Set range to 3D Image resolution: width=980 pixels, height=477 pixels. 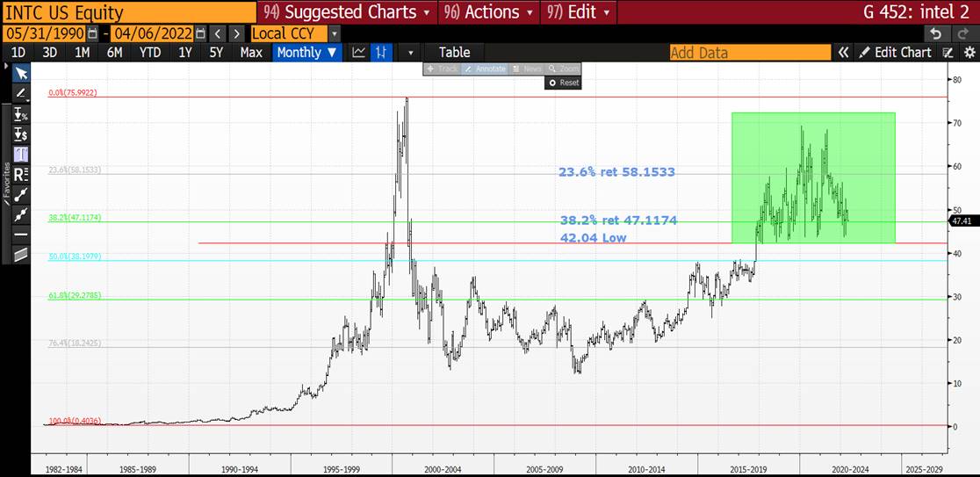pyautogui.click(x=50, y=53)
